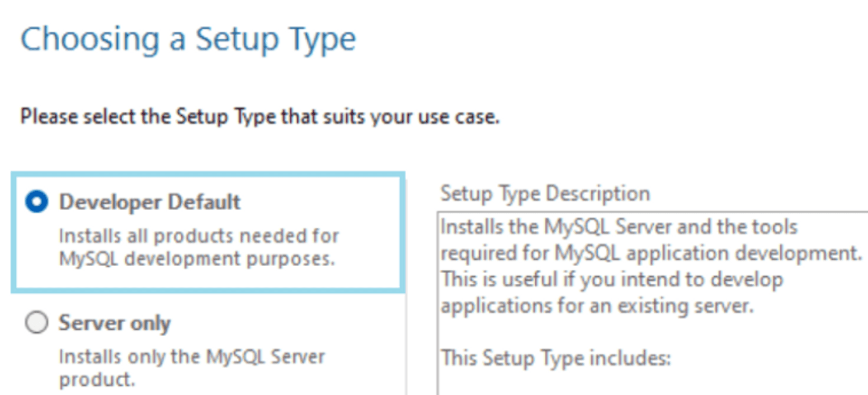Click the word 'Type' in the page heading

point(322,40)
